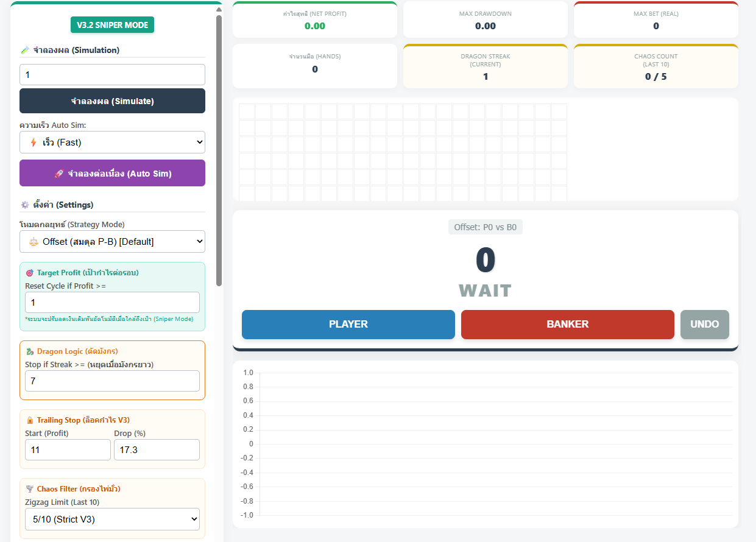This screenshot has width=756, height=542.
Task: Expand the Strategy Mode dropdown
Action: (112, 242)
